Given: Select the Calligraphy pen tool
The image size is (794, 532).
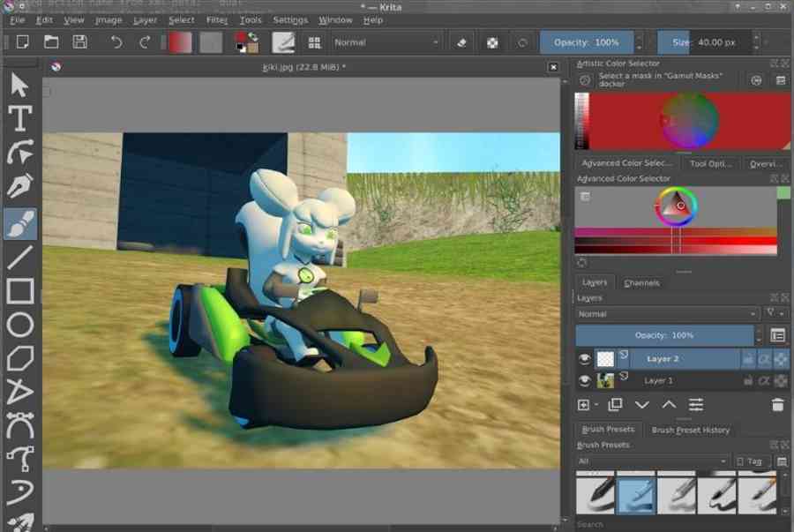Looking at the screenshot, I should [x=19, y=186].
